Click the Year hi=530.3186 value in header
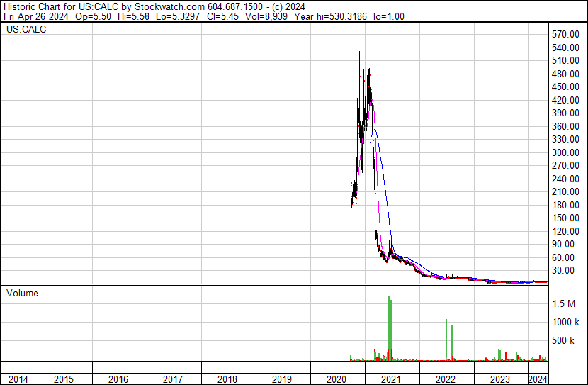The image size is (588, 385). point(332,16)
